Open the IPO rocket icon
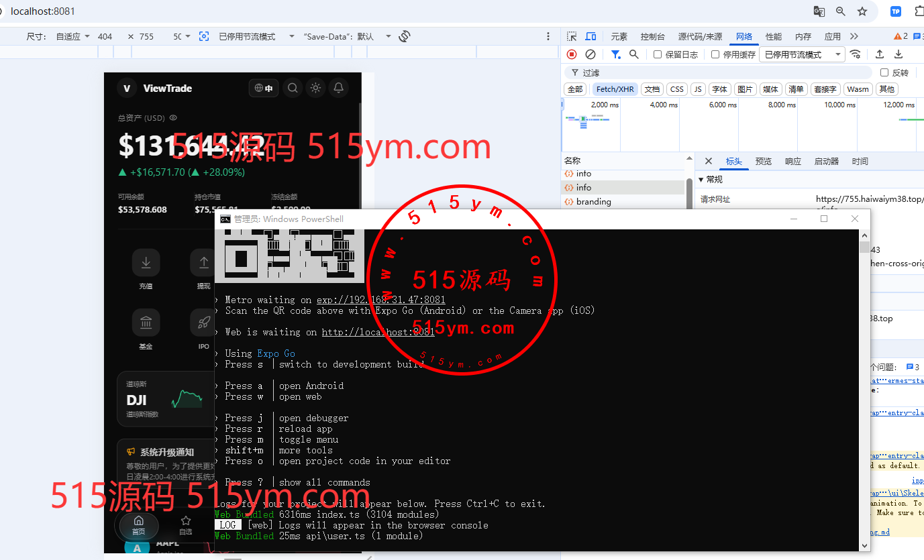 click(203, 323)
